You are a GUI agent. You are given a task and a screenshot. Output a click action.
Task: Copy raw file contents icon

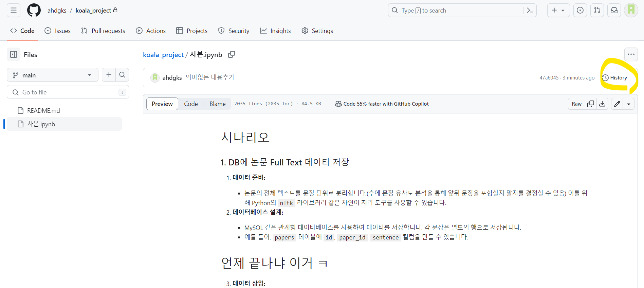click(591, 104)
